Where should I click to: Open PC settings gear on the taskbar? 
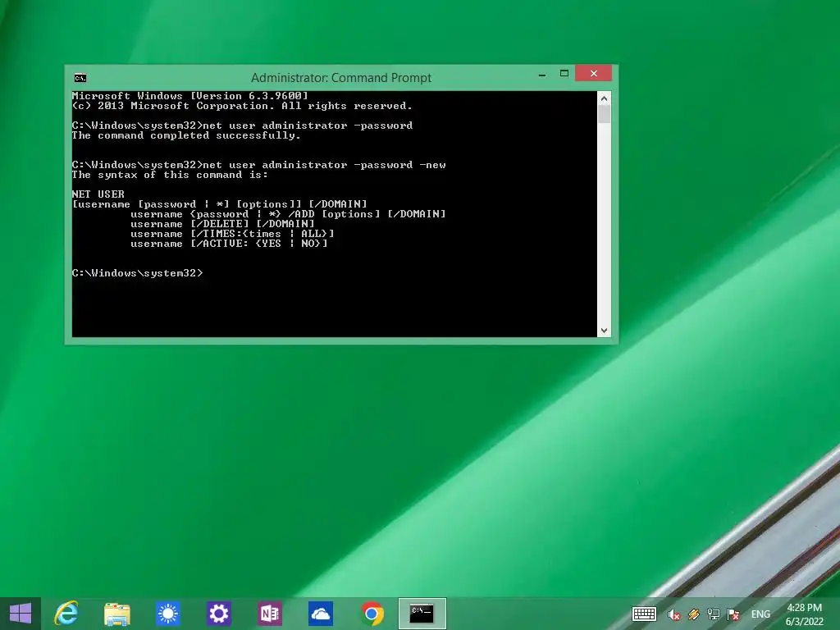(218, 614)
